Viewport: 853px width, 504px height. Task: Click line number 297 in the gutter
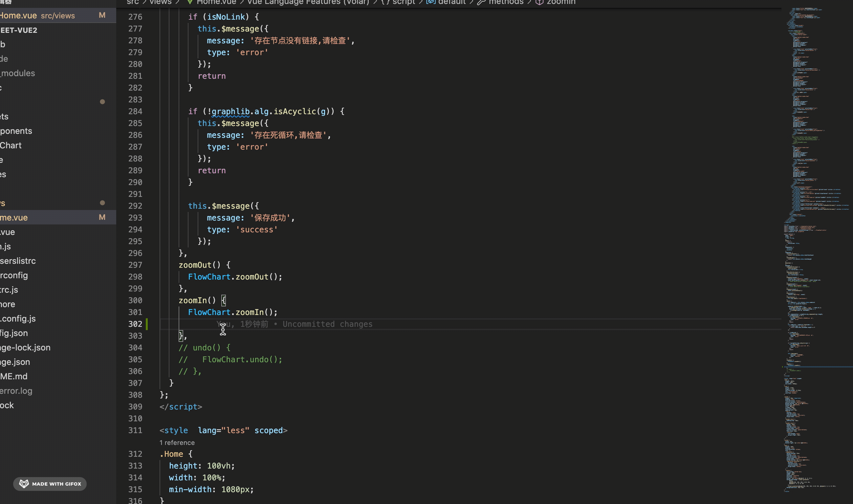click(x=135, y=265)
